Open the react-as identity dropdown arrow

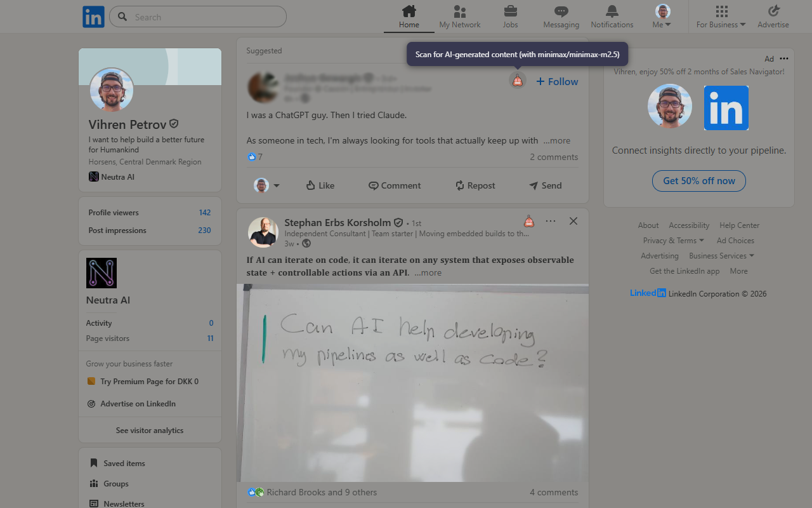pyautogui.click(x=277, y=185)
